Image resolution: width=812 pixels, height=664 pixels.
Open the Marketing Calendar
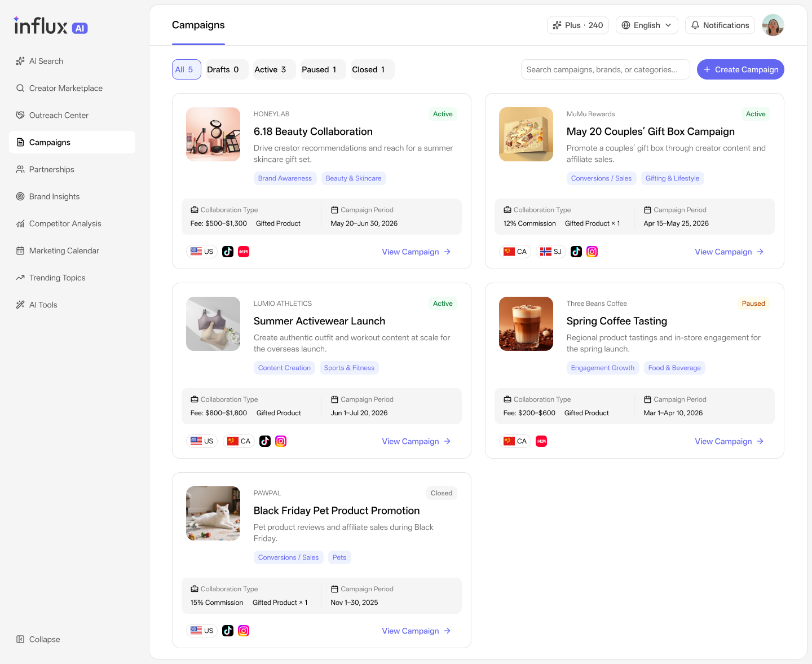[72, 250]
